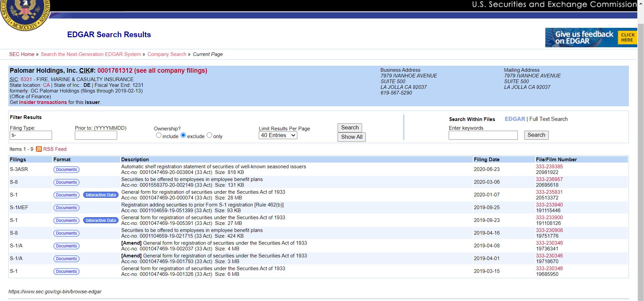The image size is (644, 301).
Task: Open Company Search breadcrumb link
Action: pyautogui.click(x=167, y=54)
